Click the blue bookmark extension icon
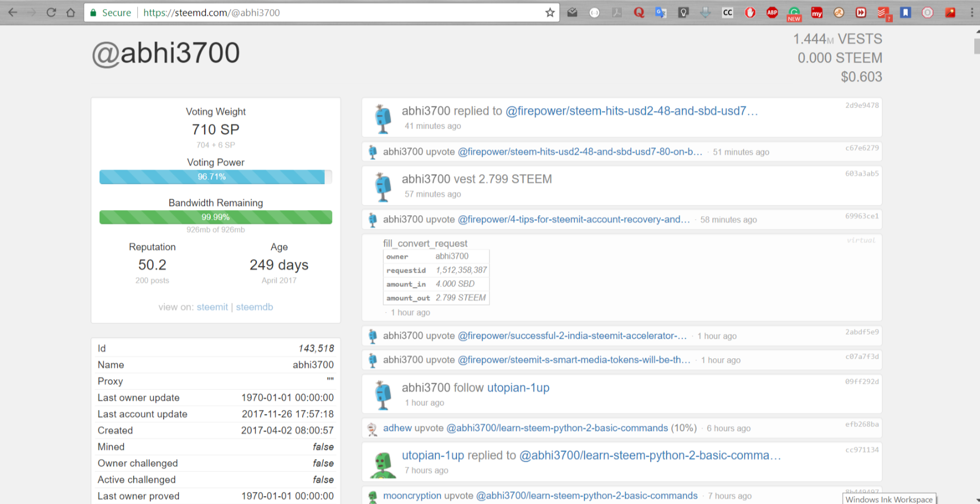 coord(905,13)
